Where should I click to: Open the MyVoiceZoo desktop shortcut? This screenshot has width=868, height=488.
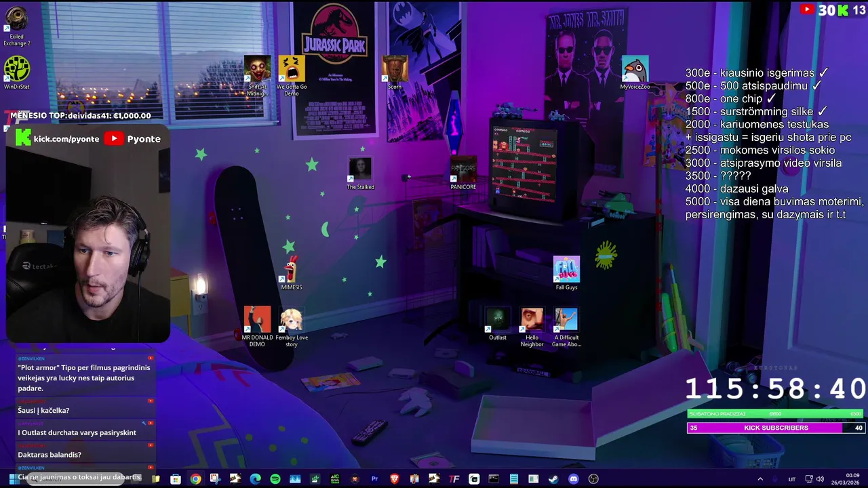[635, 73]
